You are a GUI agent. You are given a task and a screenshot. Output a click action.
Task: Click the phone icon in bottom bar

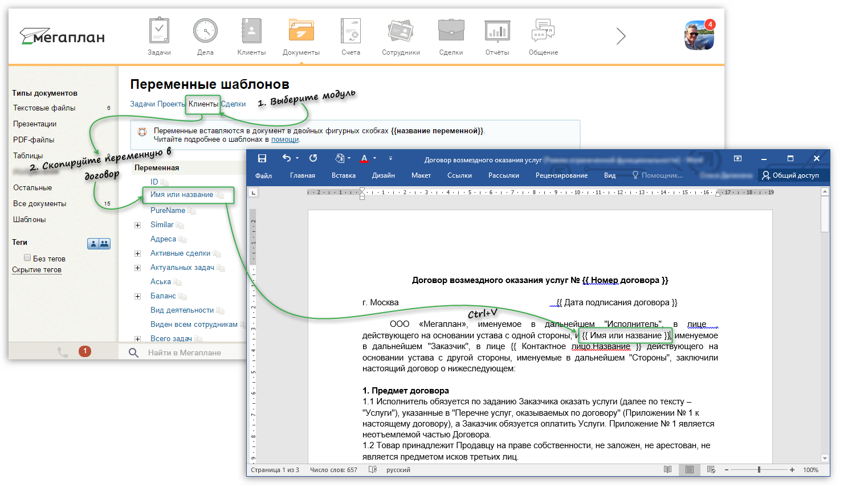pos(63,352)
